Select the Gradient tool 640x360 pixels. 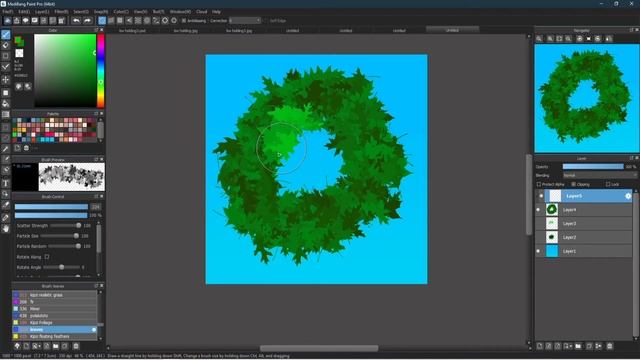click(6, 115)
